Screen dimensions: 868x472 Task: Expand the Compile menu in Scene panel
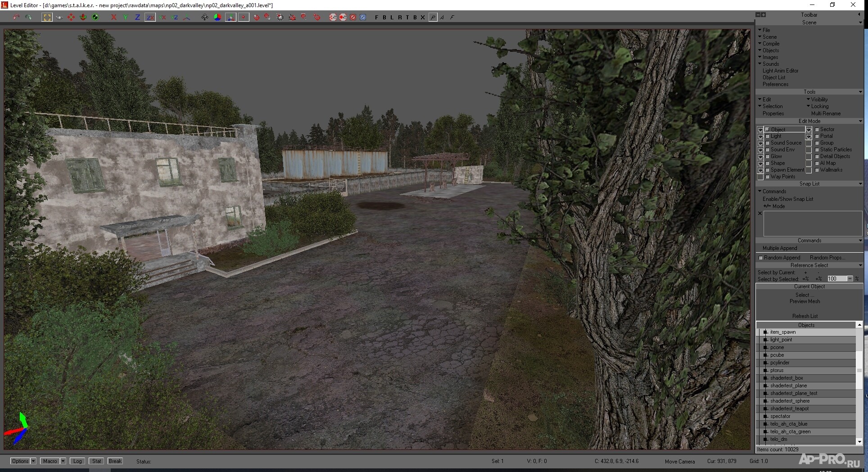(x=771, y=44)
